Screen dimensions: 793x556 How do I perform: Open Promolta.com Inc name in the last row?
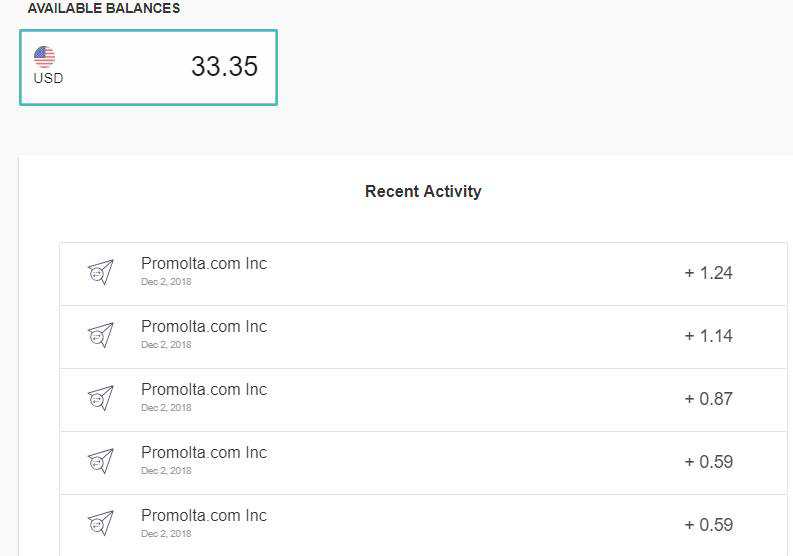coord(204,516)
